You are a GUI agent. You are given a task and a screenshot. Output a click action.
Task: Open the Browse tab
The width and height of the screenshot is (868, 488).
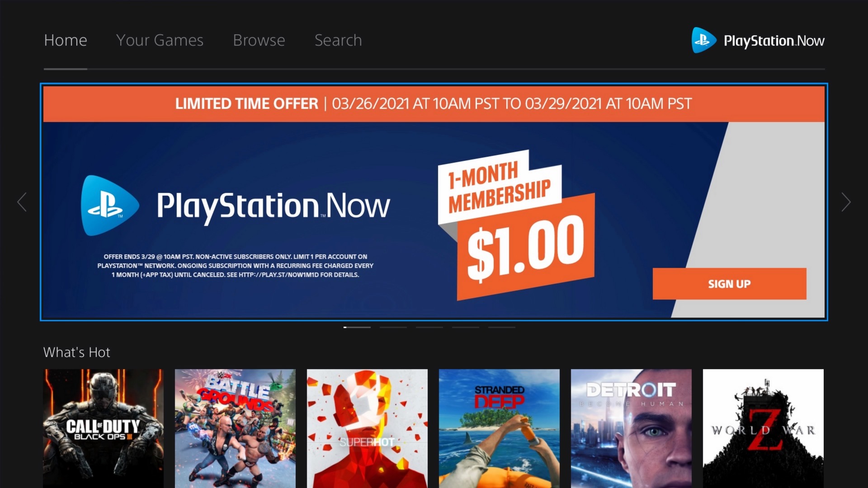pos(259,40)
